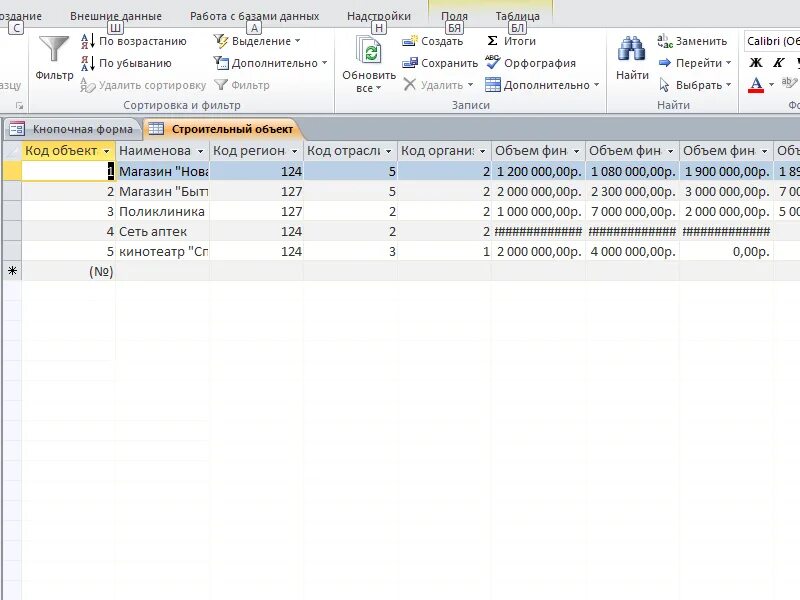800x600 pixels.
Task: Toggle italic К formatting
Action: [x=778, y=63]
